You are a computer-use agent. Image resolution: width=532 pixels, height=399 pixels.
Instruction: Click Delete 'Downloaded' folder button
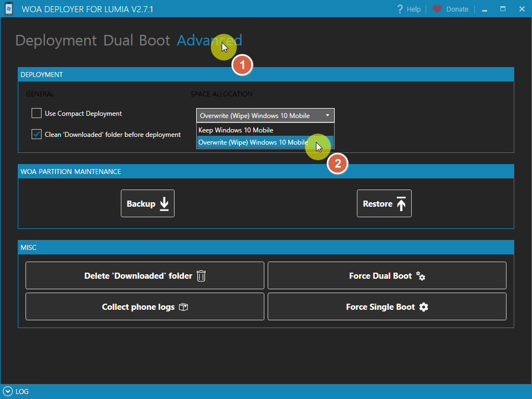pos(145,275)
